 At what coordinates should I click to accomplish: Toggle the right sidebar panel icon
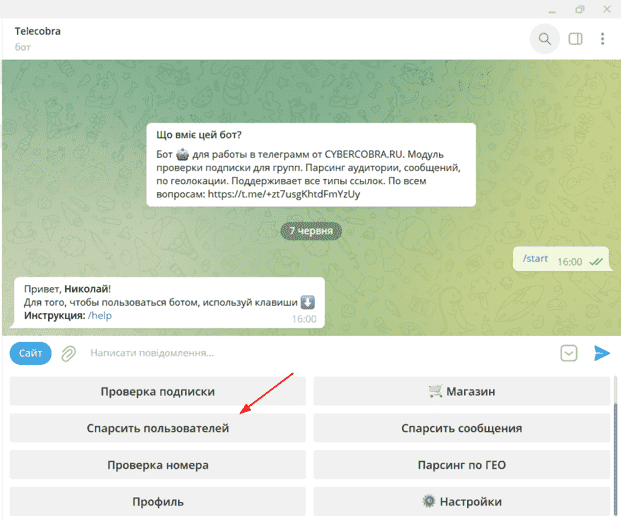[575, 39]
